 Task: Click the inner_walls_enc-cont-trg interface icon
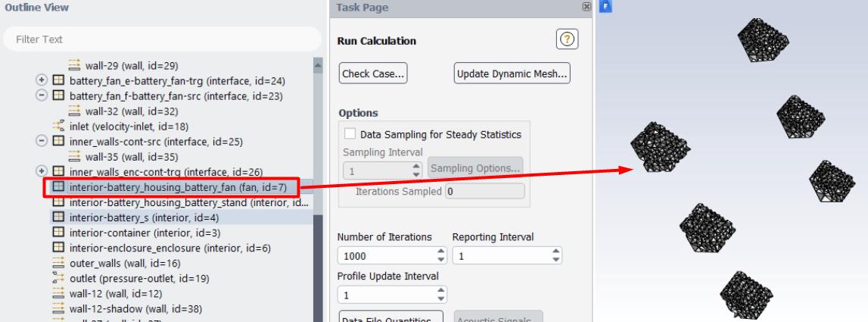[x=58, y=172]
